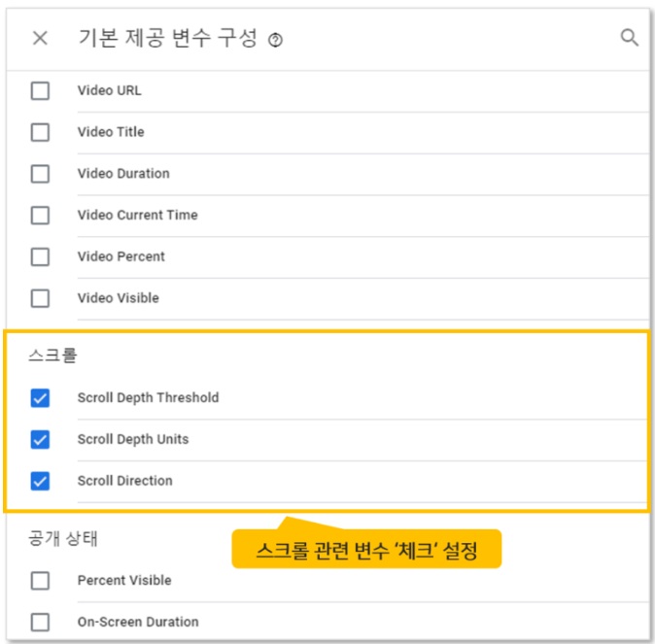Select the Video URL label text
The image size is (655, 644).
tap(110, 90)
